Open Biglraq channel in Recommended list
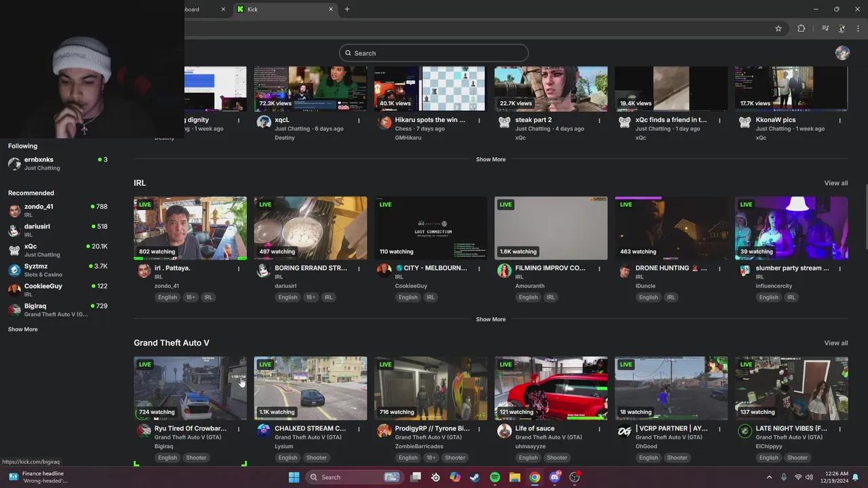Image resolution: width=868 pixels, height=488 pixels. pos(58,310)
